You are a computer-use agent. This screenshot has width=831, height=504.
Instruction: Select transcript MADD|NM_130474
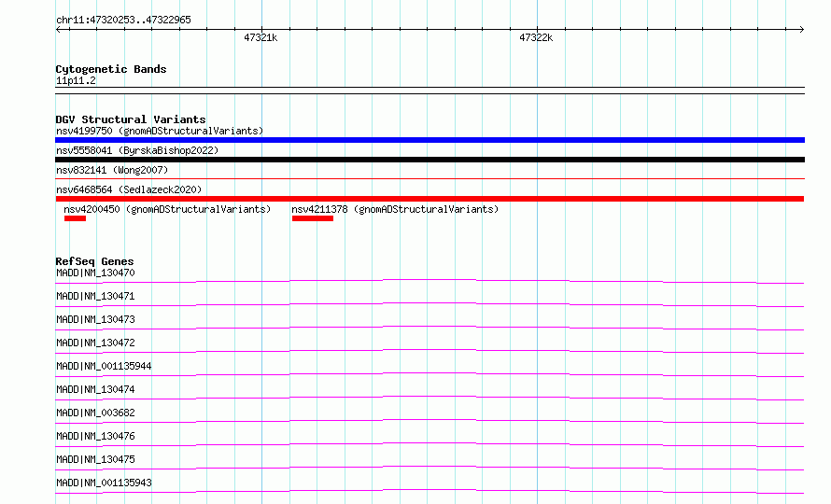point(95,389)
